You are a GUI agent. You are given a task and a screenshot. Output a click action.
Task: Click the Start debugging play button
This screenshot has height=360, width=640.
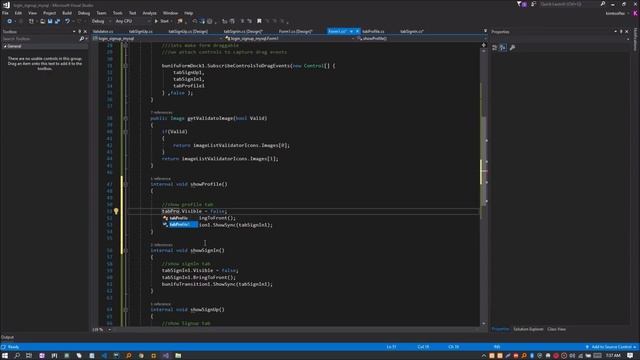(x=156, y=21)
